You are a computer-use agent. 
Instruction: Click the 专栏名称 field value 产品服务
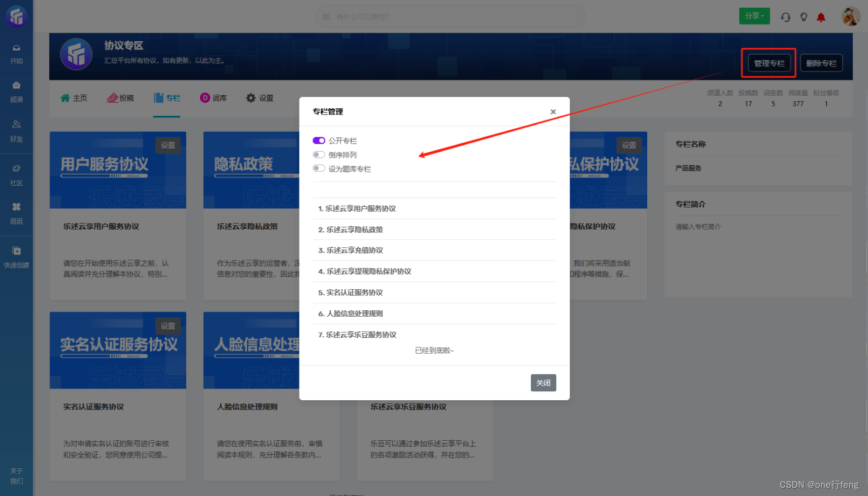pos(688,168)
